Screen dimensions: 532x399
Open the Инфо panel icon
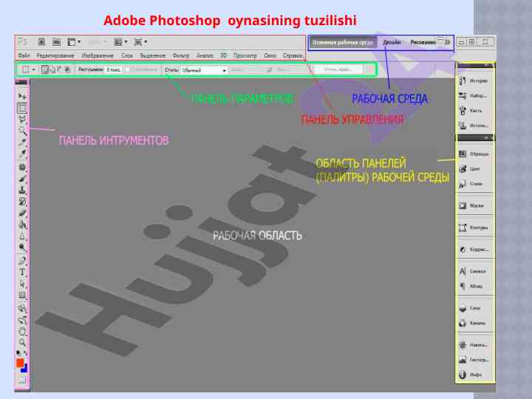[474, 375]
